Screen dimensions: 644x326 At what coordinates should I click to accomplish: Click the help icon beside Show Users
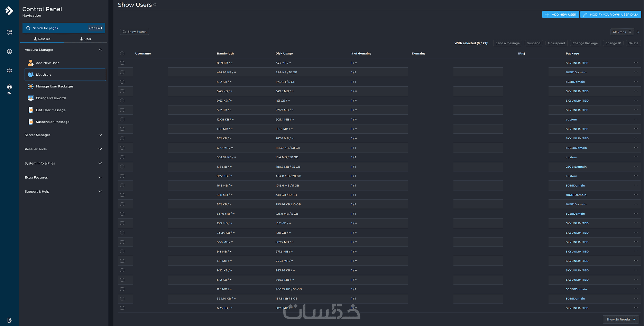[155, 4]
